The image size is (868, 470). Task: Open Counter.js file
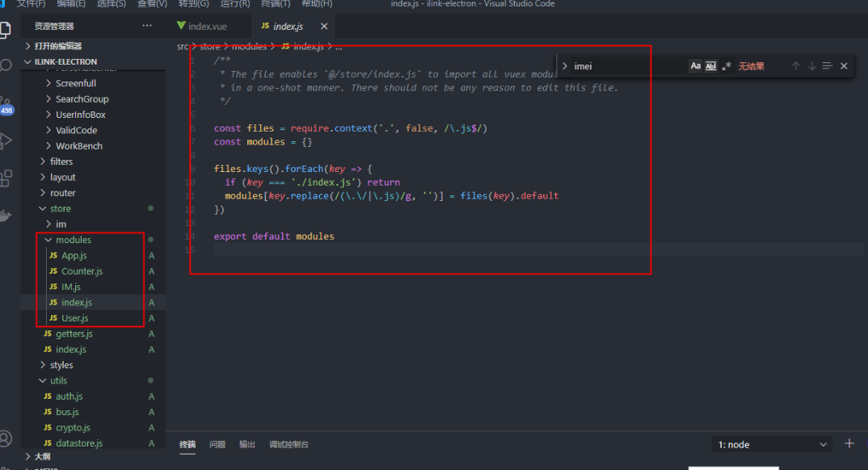[93, 271]
